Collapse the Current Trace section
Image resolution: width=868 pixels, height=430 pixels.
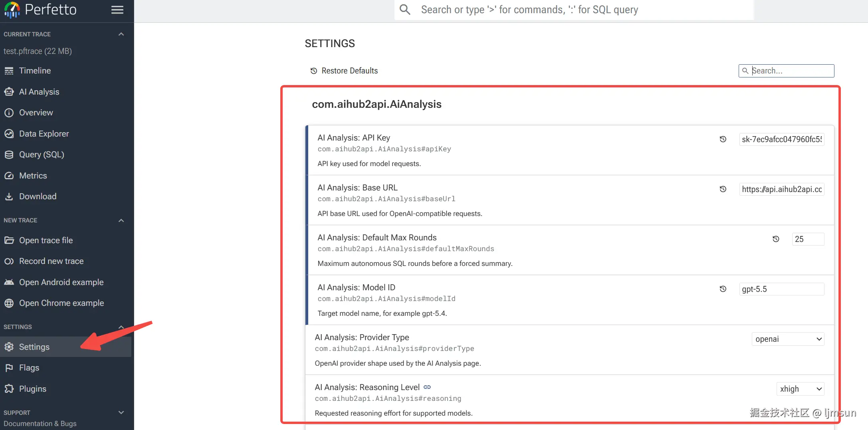pyautogui.click(x=121, y=34)
